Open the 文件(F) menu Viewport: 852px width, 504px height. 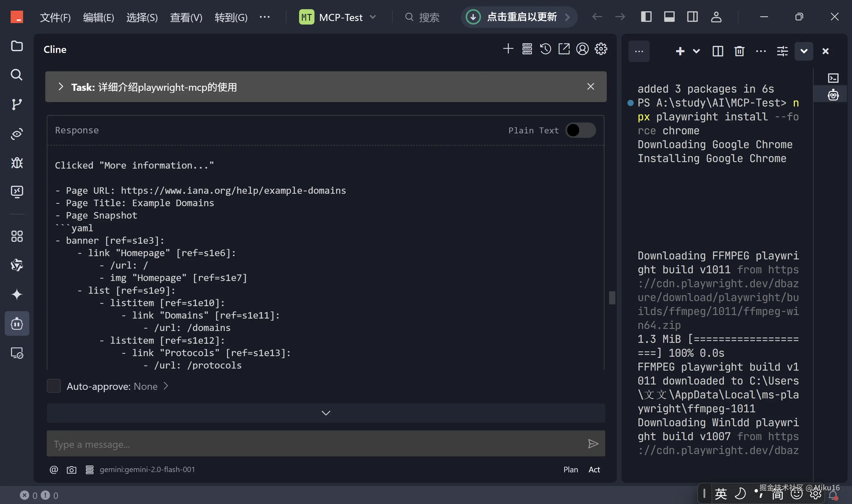55,17
